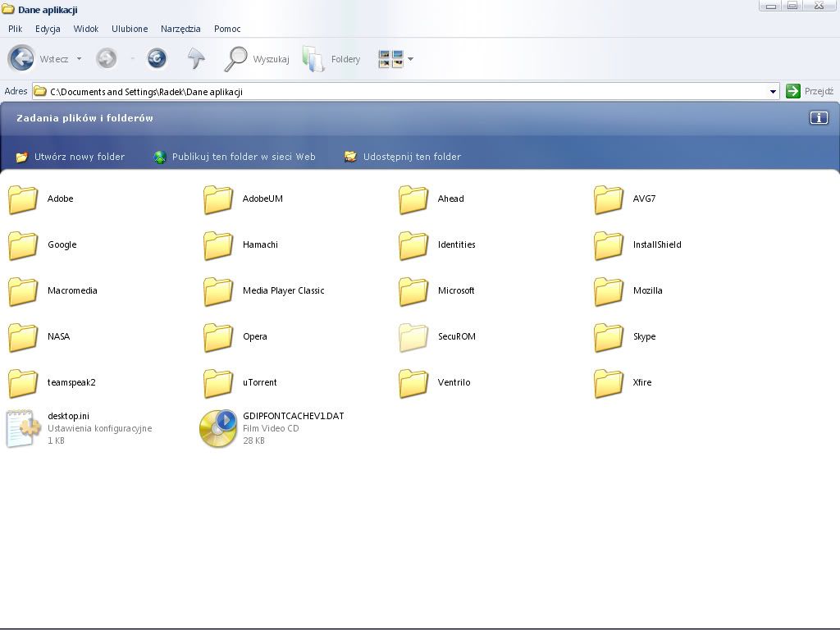Viewport: 840px width, 630px height.
Task: Open Wyszukaj search magnifier
Action: (235, 59)
